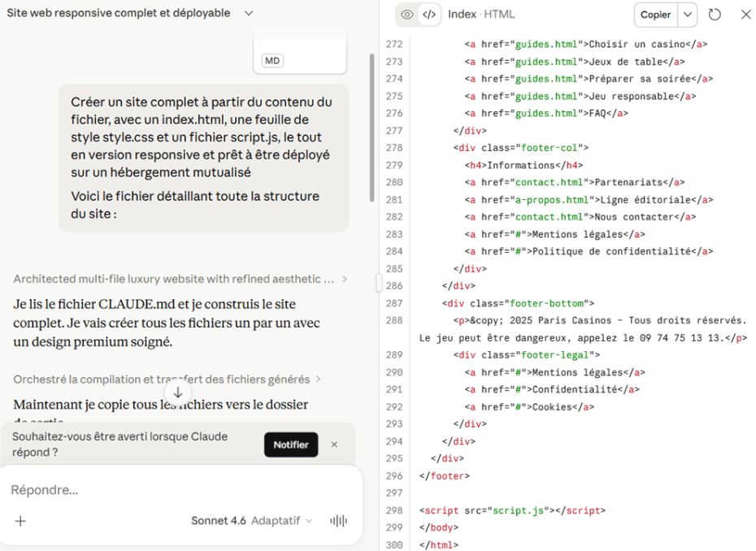
Task: Open the attached MD file thumbnail
Action: click(300, 54)
